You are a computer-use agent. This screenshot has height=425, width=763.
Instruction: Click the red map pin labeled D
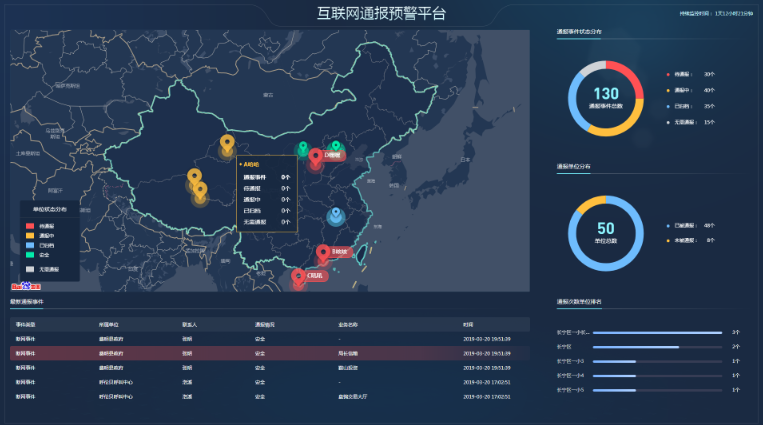tap(316, 157)
